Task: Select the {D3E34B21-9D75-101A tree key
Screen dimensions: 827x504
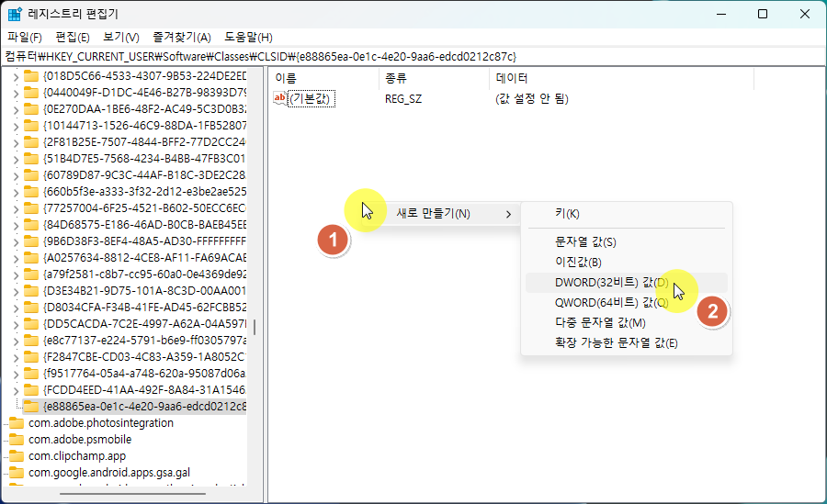Action: click(144, 290)
